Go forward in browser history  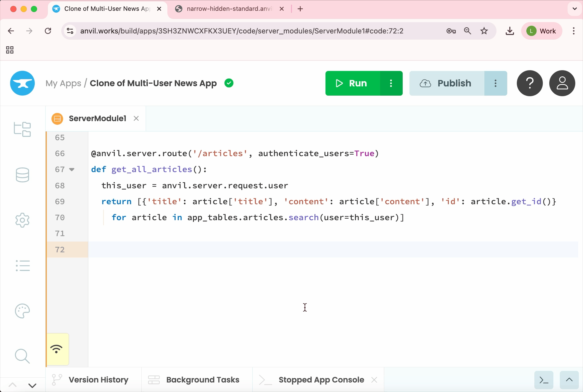29,31
